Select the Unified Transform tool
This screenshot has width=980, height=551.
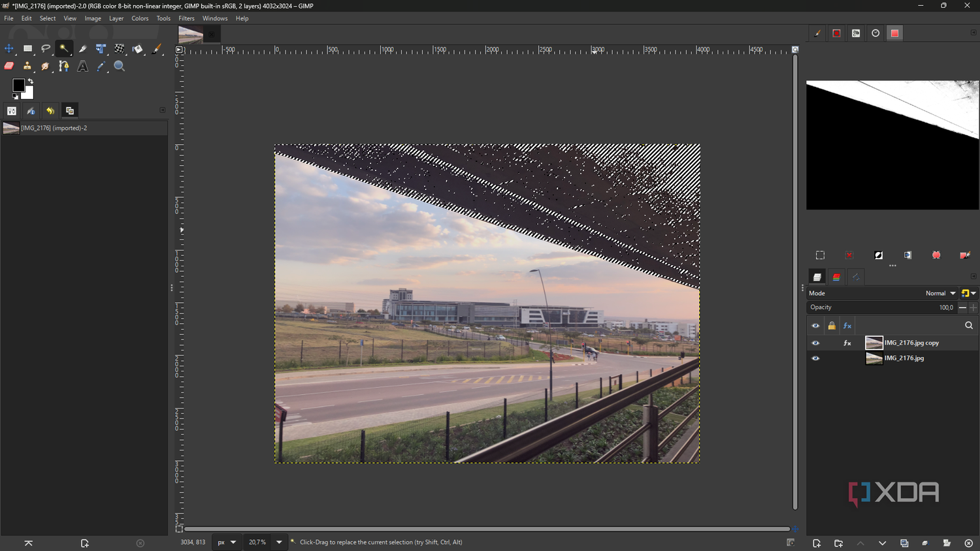(101, 48)
